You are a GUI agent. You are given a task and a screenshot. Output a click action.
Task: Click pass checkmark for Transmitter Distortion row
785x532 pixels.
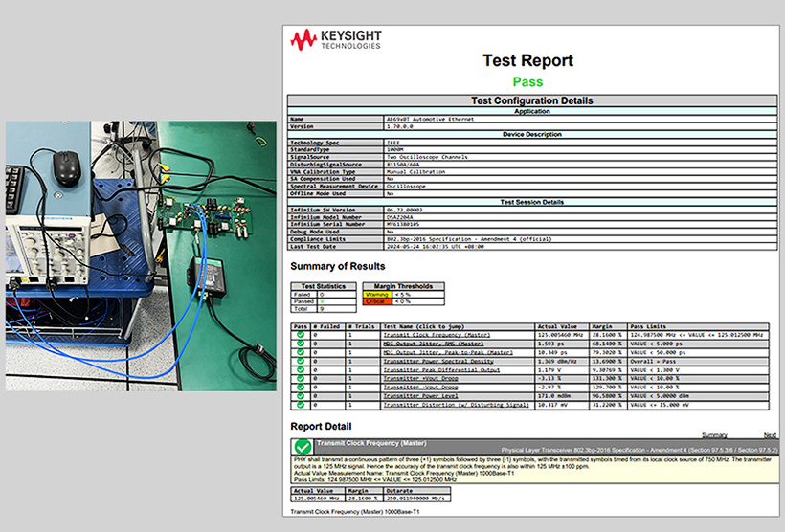pyautogui.click(x=301, y=405)
